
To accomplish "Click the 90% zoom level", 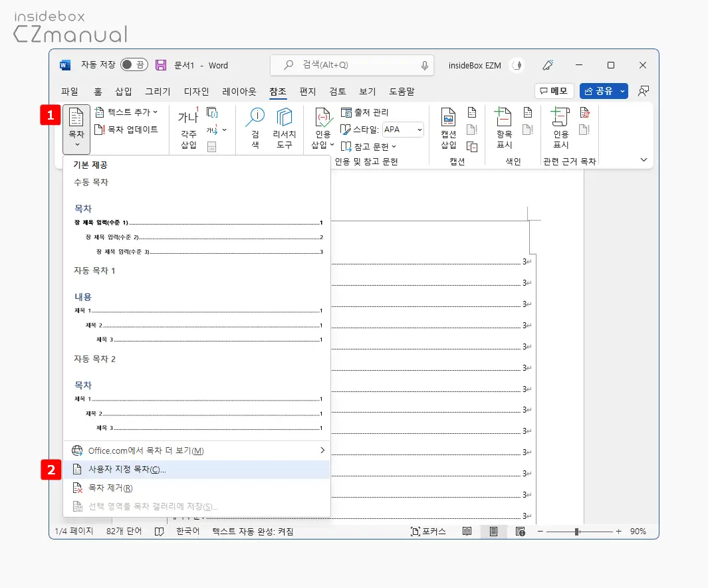I will coord(638,531).
